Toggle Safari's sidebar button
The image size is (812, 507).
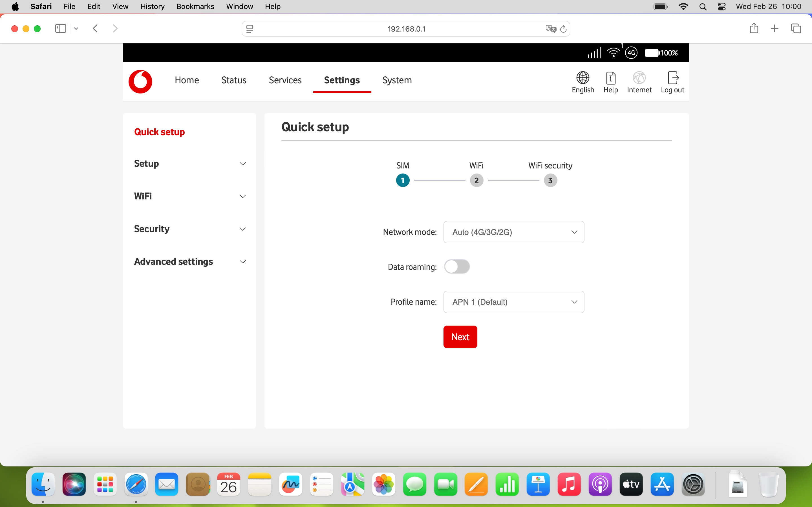[60, 28]
